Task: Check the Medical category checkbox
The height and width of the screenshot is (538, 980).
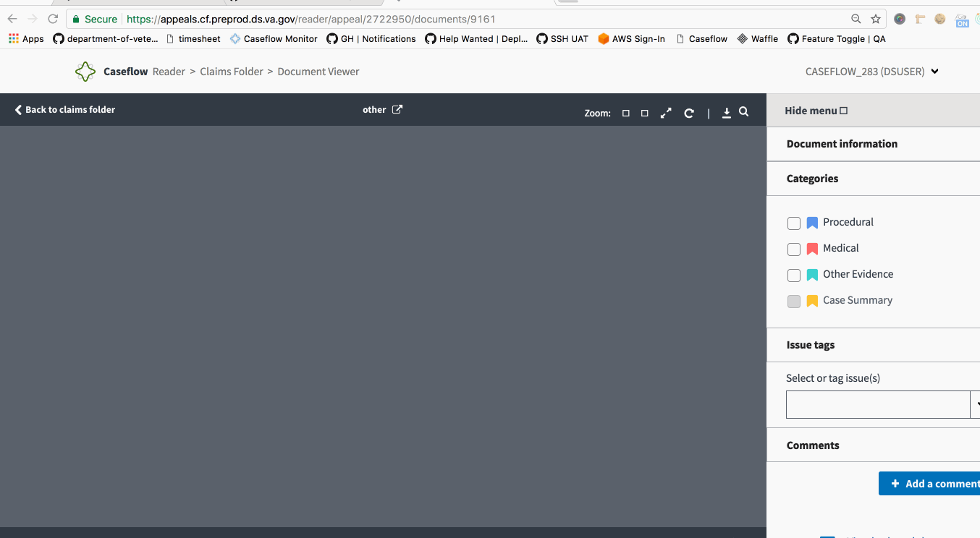Action: pyautogui.click(x=794, y=249)
